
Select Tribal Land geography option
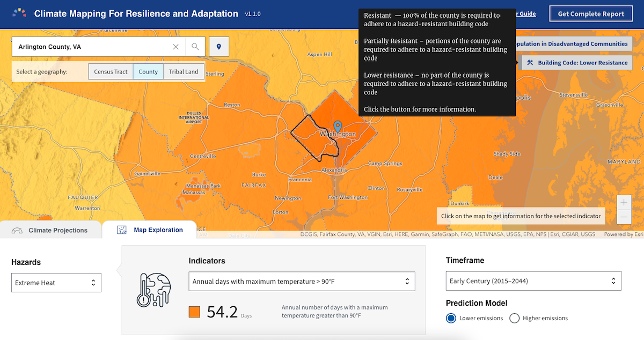coord(184,72)
